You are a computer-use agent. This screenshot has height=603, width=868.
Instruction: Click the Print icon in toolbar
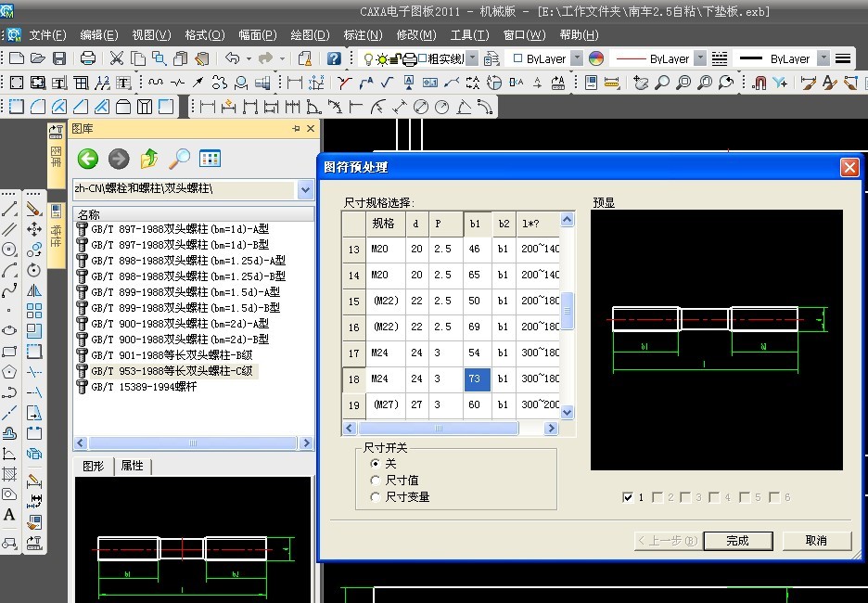coord(88,58)
